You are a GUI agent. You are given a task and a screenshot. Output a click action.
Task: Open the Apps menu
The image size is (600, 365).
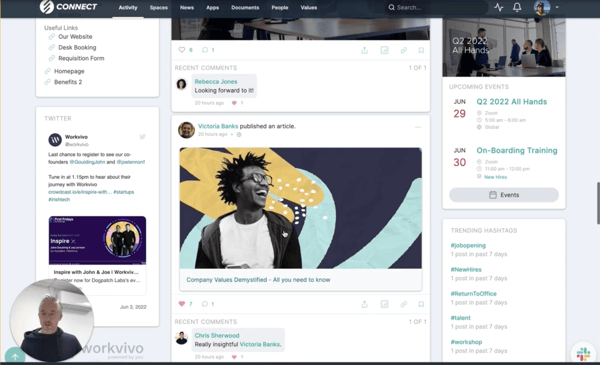pyautogui.click(x=212, y=8)
